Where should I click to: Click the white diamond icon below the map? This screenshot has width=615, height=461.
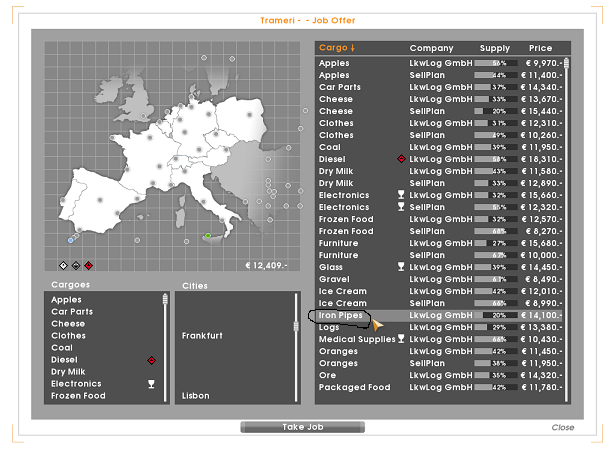tap(64, 265)
